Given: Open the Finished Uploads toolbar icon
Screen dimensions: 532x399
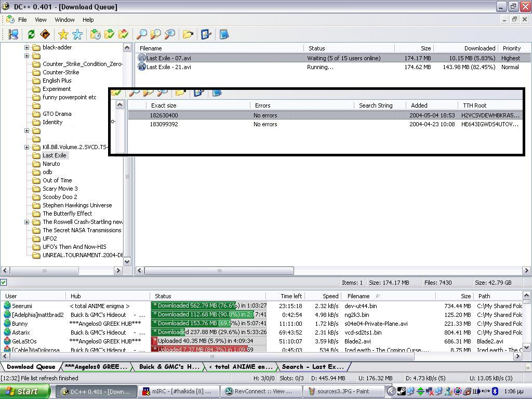Looking at the screenshot, I should 124,34.
